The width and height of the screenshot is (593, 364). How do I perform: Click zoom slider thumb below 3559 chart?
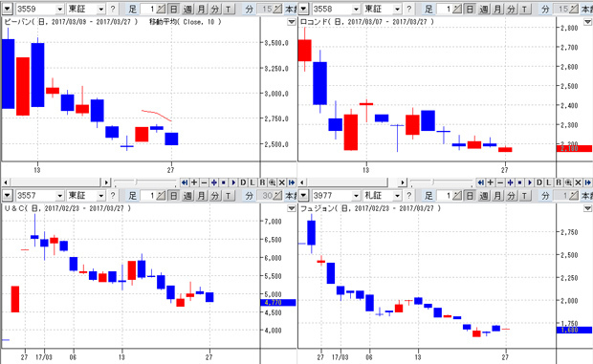click(136, 182)
